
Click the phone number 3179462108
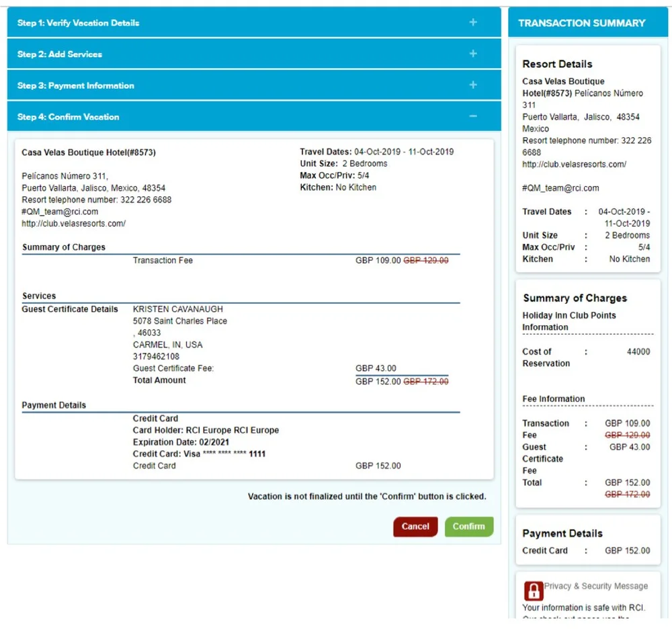point(156,356)
